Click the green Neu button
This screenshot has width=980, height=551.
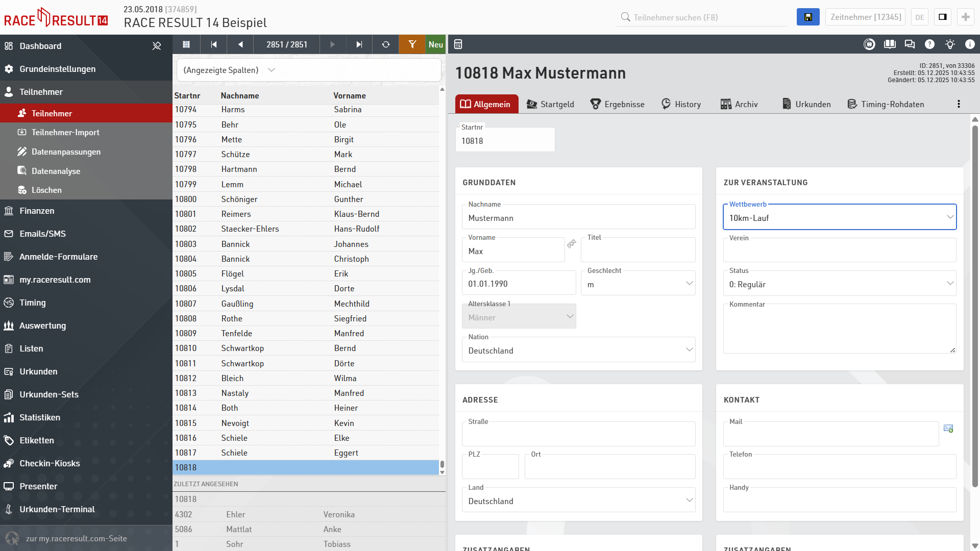[x=435, y=44]
